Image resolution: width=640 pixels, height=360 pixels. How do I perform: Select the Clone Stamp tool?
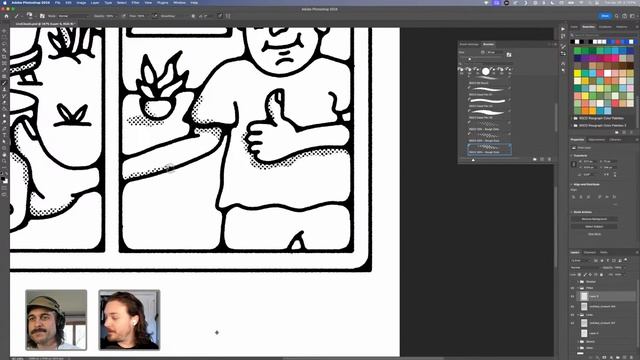click(4, 89)
